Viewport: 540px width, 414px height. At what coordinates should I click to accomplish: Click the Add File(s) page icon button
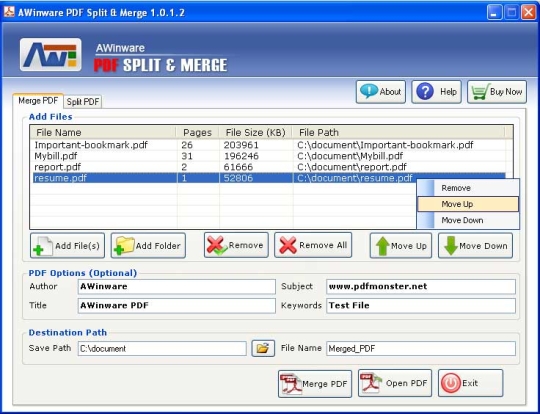(68, 246)
